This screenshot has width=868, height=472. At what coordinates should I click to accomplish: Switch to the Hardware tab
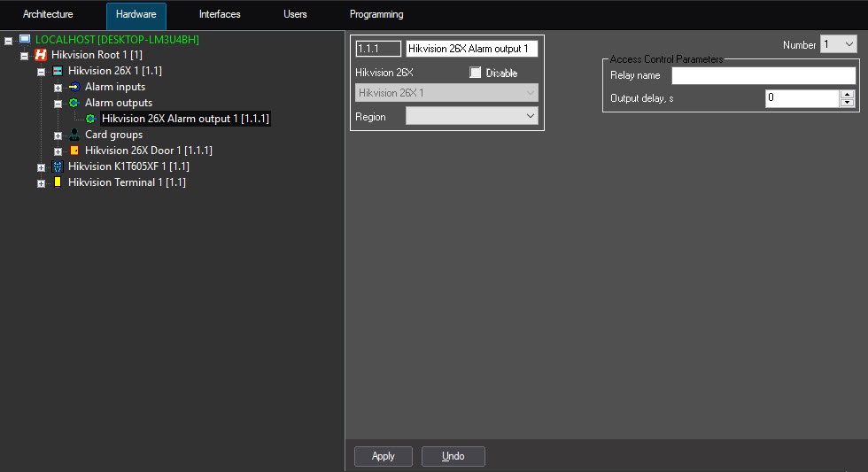[x=136, y=15]
